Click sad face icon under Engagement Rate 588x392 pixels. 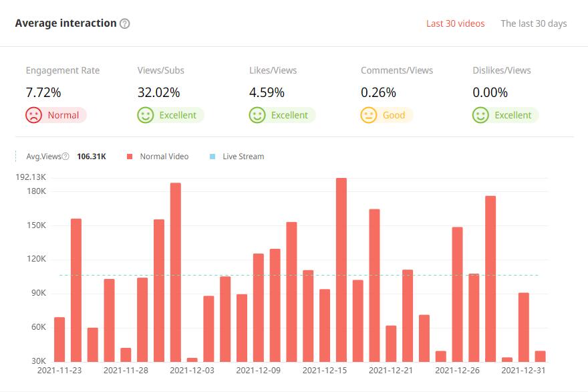point(33,115)
